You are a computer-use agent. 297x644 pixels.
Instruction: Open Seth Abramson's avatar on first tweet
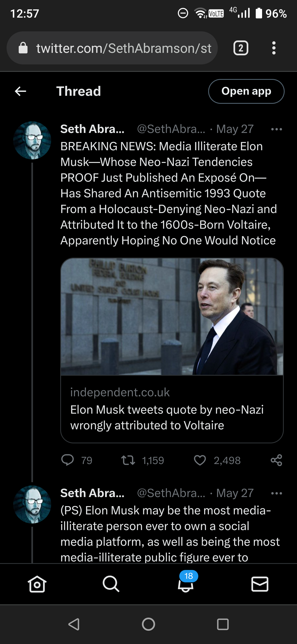click(32, 140)
